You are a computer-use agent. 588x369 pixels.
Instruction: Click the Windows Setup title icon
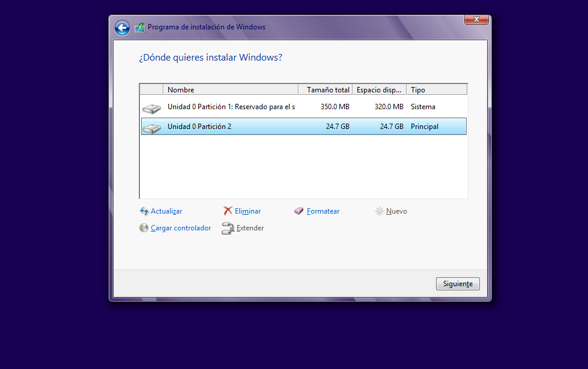[140, 28]
